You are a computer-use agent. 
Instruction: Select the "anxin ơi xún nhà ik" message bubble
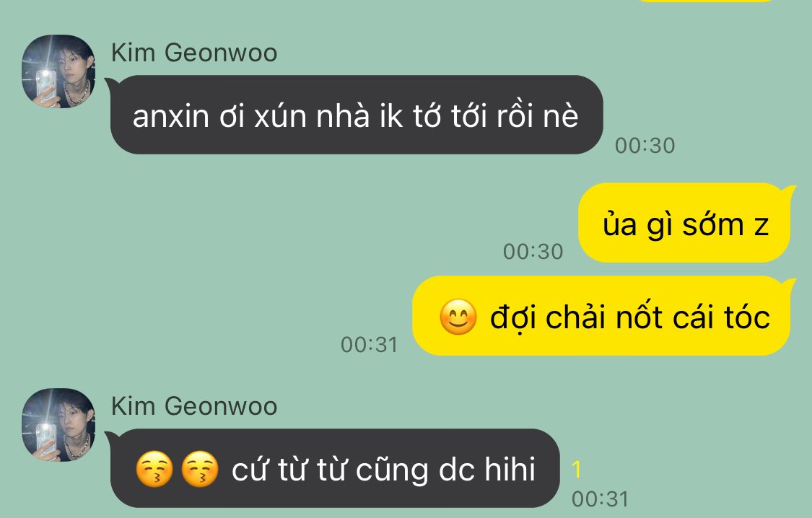click(356, 115)
